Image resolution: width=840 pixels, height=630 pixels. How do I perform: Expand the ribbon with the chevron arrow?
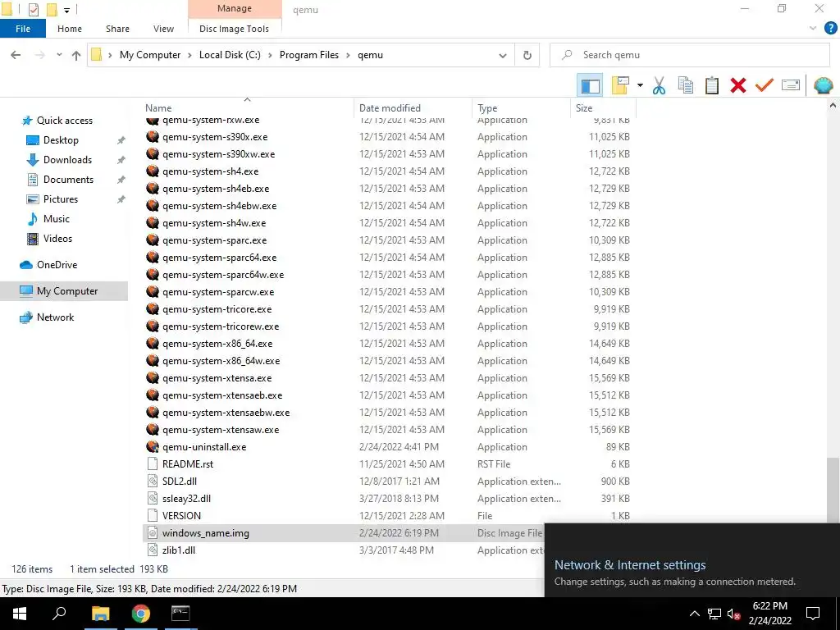813,29
